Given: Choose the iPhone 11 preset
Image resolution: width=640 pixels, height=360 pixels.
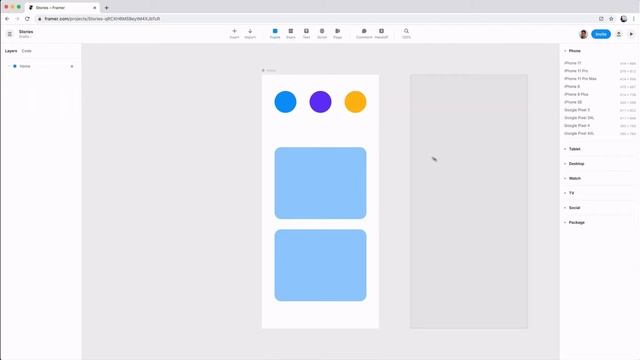Looking at the screenshot, I should tap(600, 63).
